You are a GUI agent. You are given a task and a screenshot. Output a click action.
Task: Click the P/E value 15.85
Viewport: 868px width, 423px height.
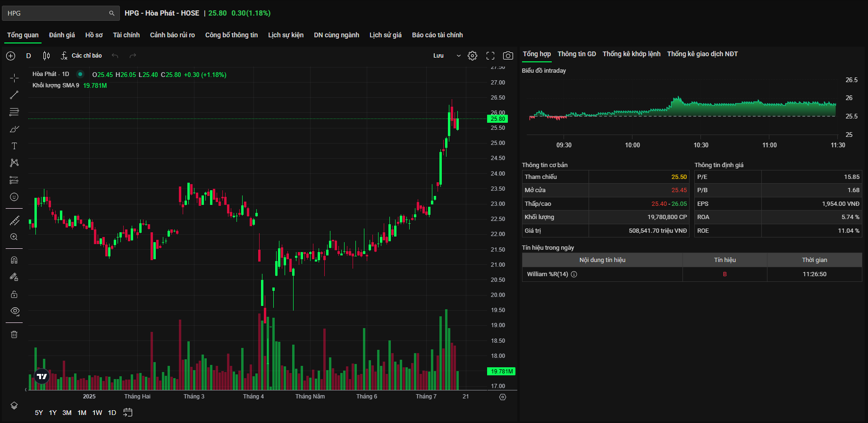851,177
